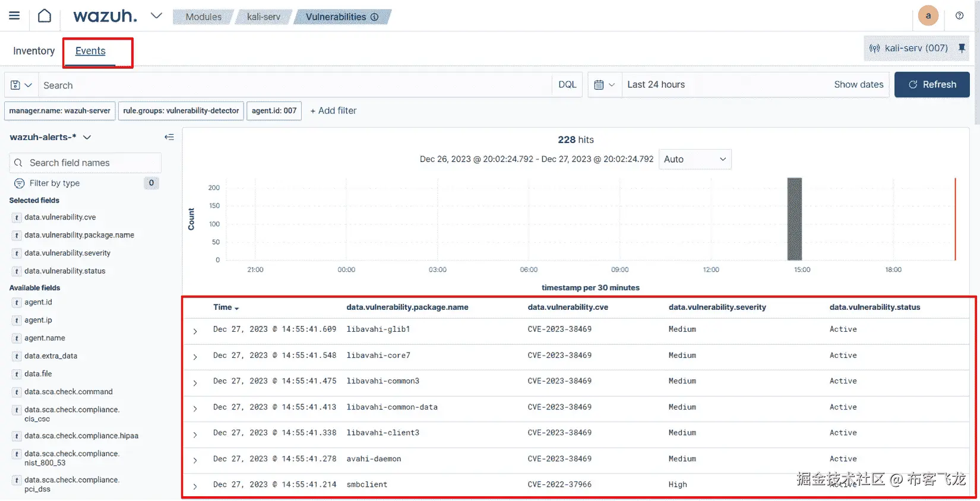Image resolution: width=980 pixels, height=501 pixels.
Task: Select data.vulnerability.package.name selected field
Action: click(x=79, y=235)
